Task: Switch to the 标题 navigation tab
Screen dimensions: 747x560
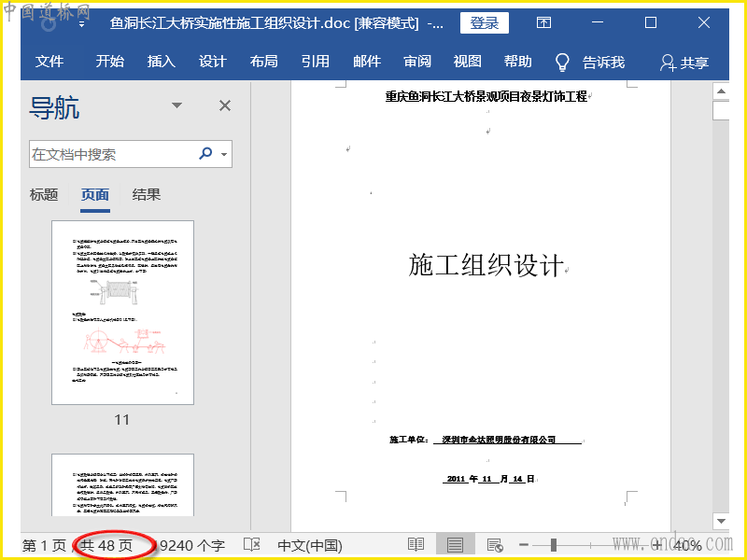Action: point(44,195)
